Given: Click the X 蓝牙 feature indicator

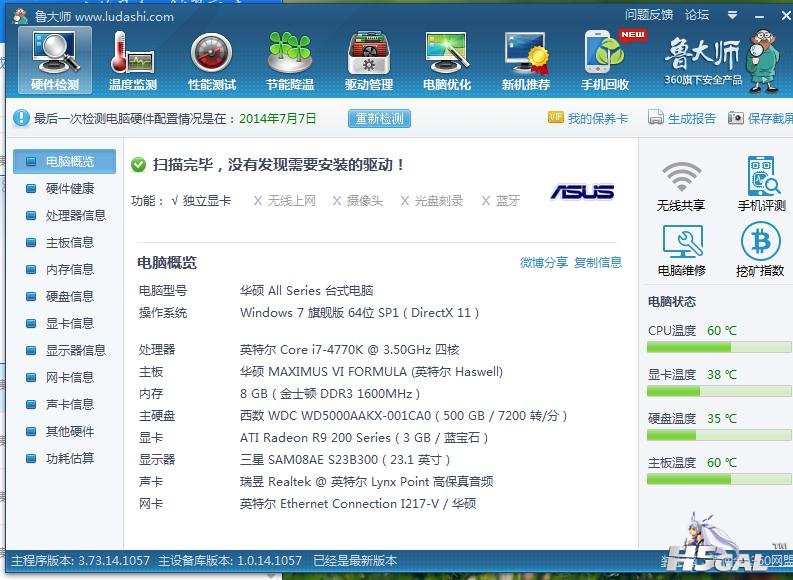Looking at the screenshot, I should point(501,201).
